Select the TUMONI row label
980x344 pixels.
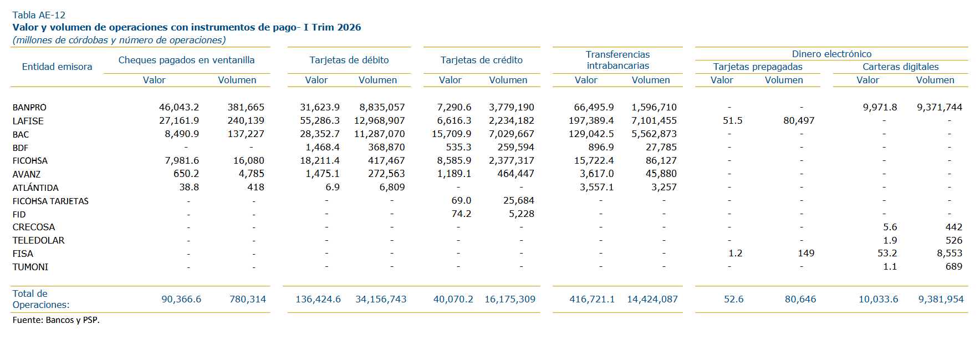pos(30,267)
